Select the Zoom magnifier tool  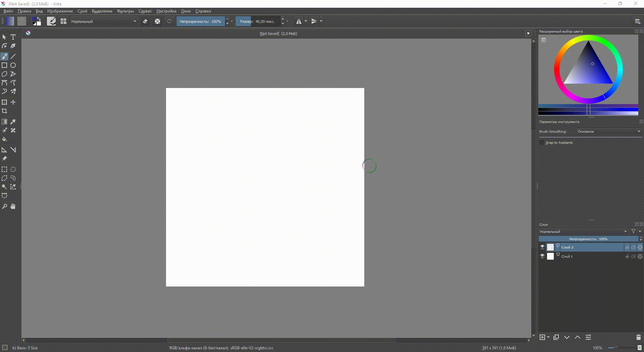pos(4,206)
